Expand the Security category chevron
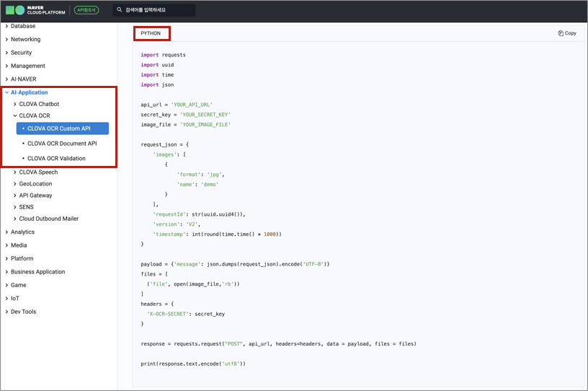 6,53
